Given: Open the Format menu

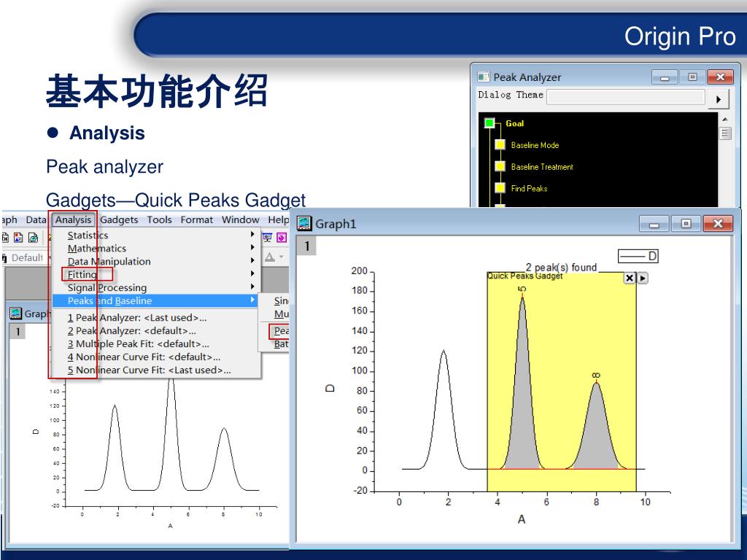Looking at the screenshot, I should point(197,219).
